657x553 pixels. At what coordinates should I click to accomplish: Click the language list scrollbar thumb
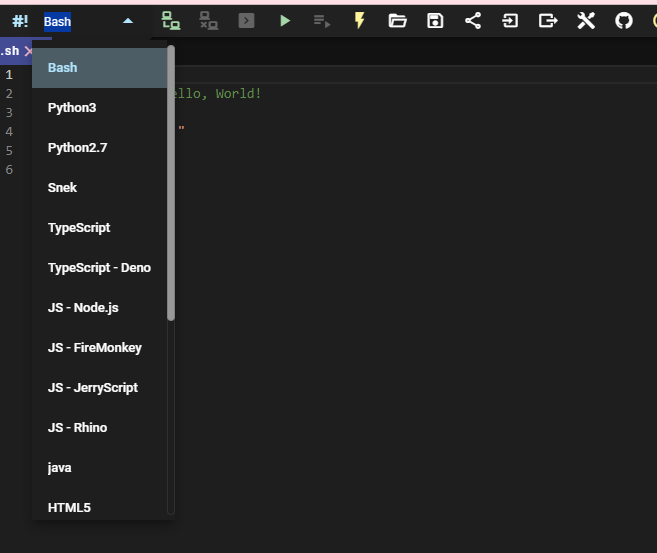point(171,183)
